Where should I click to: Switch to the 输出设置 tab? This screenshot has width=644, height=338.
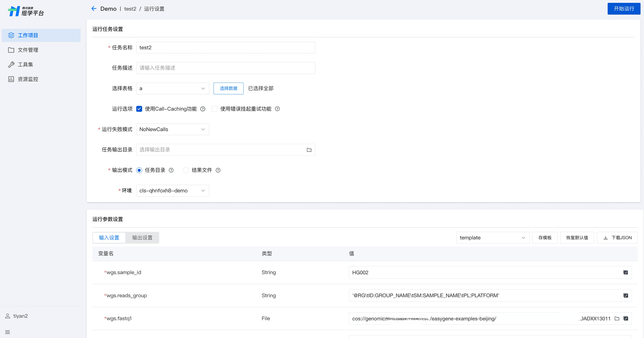[x=142, y=238]
